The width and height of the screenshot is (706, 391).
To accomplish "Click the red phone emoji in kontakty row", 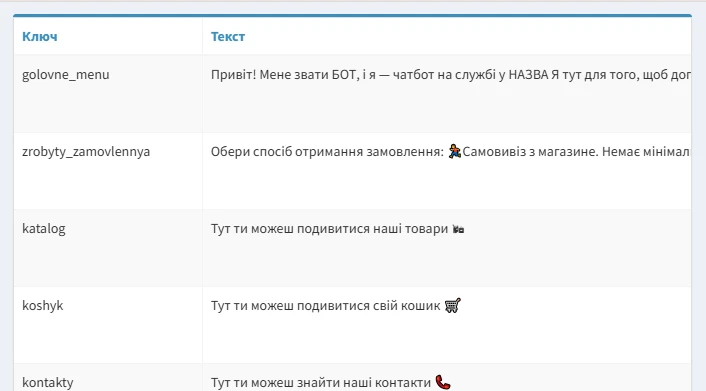I will tap(443, 382).
